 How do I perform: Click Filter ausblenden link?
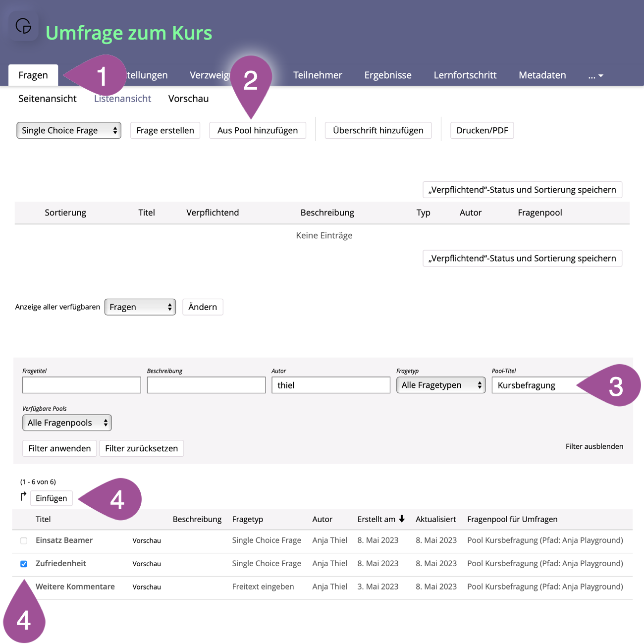(x=594, y=446)
